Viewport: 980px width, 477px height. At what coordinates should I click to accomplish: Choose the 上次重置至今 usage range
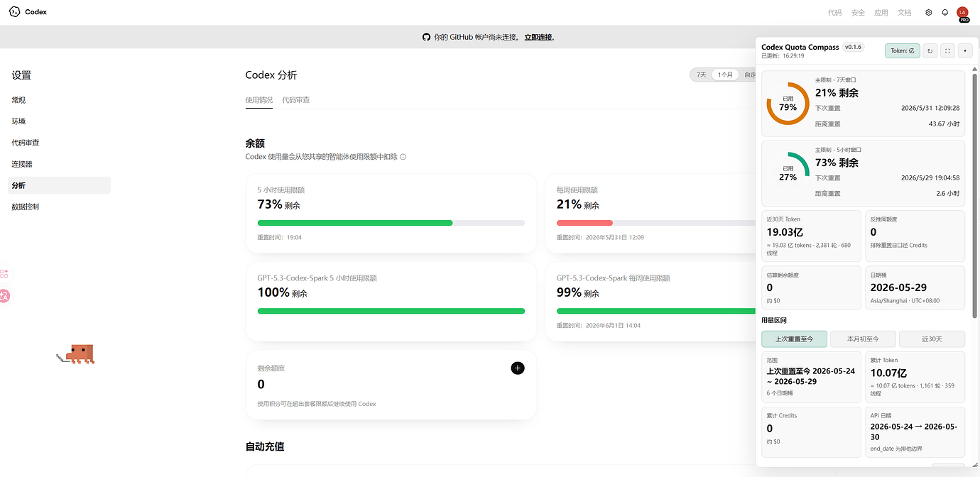click(x=794, y=339)
